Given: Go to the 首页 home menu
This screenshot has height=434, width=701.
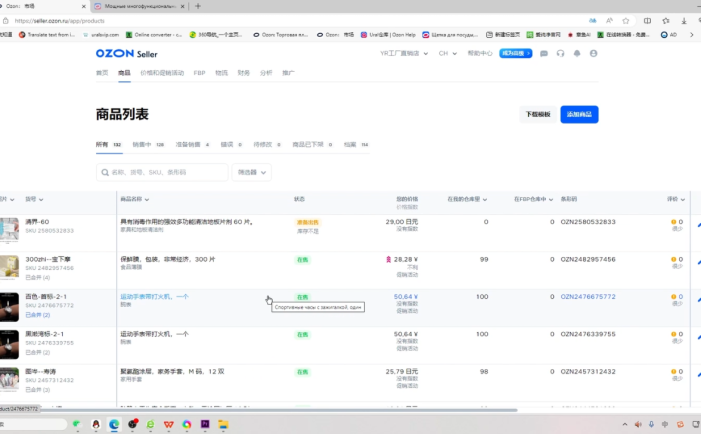Looking at the screenshot, I should pyautogui.click(x=102, y=73).
